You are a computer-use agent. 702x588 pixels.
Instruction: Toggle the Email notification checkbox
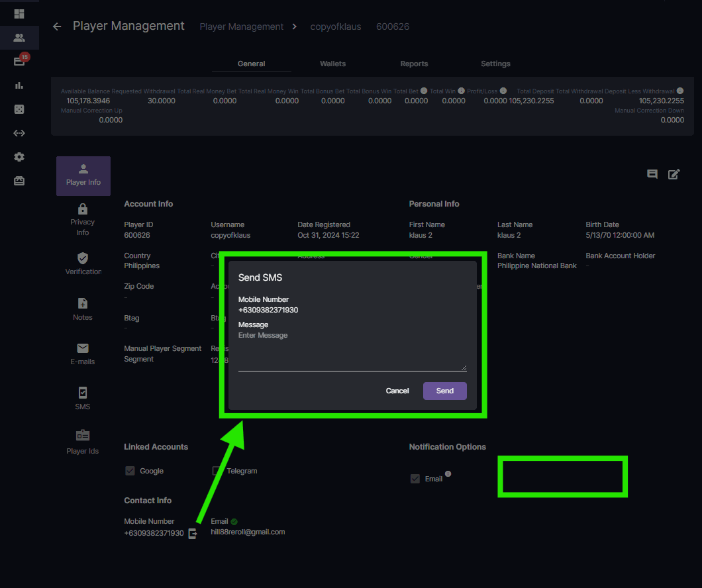[x=415, y=479]
